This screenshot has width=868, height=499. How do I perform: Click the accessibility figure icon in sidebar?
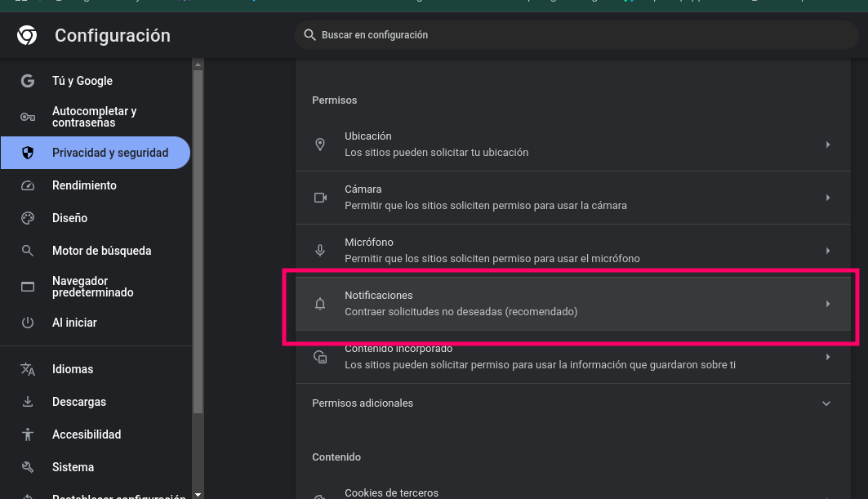point(28,434)
